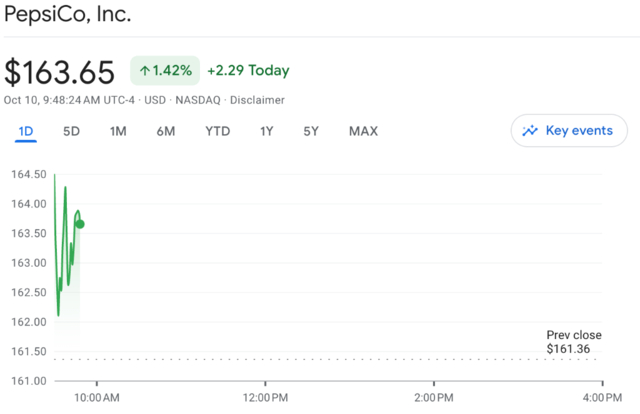
Task: Switch chart to 1Y range
Action: [266, 131]
